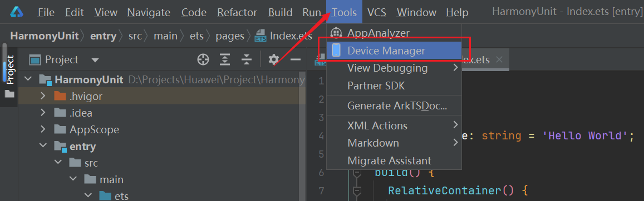This screenshot has width=644, height=201.
Task: Open the View menu
Action: [x=105, y=13]
